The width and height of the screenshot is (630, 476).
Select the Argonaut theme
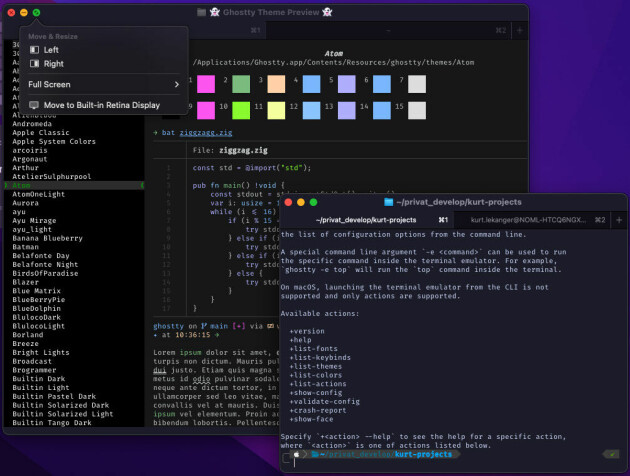pos(30,159)
